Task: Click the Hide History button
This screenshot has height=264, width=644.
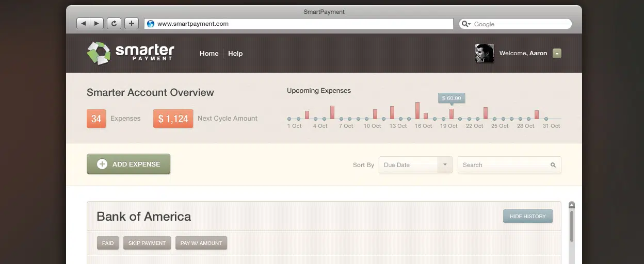Action: click(527, 217)
